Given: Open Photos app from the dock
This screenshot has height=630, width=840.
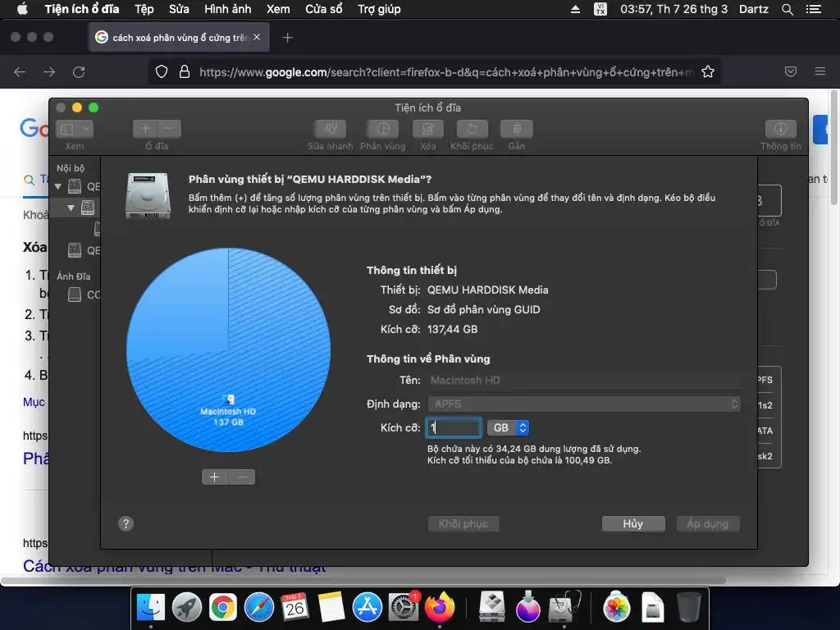Looking at the screenshot, I should 617,608.
